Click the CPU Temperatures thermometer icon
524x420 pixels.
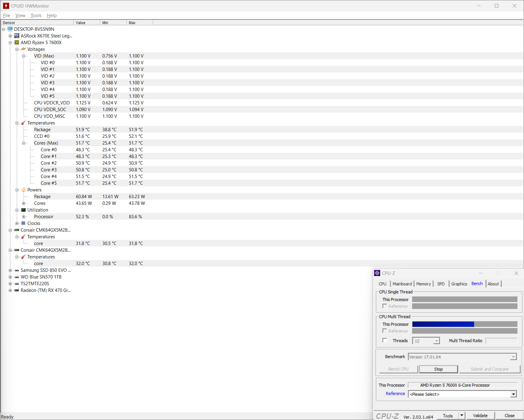point(23,123)
